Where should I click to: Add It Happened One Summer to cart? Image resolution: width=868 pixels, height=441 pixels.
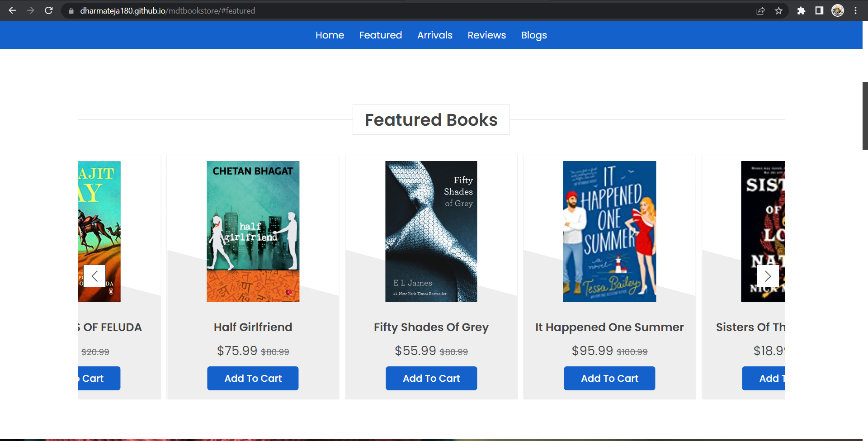[x=609, y=378]
